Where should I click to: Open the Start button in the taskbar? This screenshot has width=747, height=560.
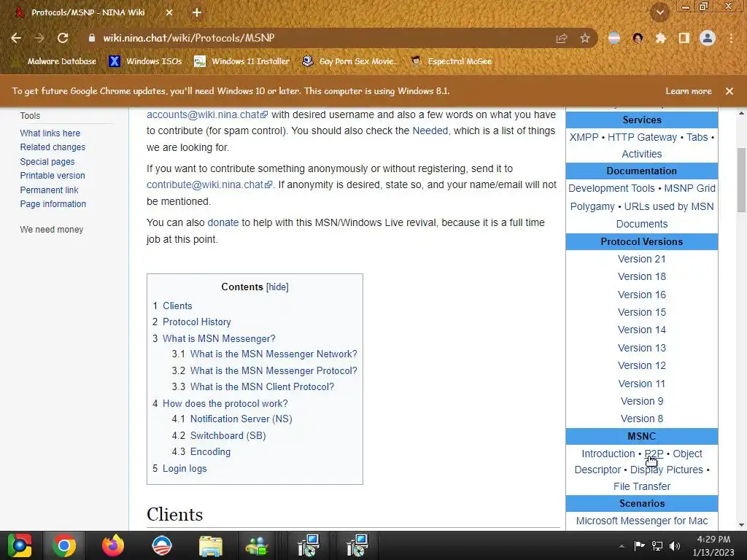(19, 545)
